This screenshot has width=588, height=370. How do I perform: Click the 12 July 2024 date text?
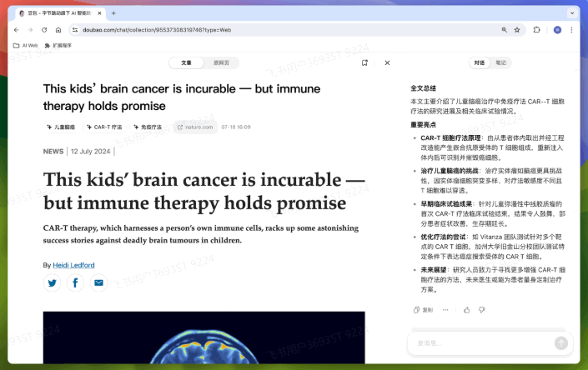(90, 152)
